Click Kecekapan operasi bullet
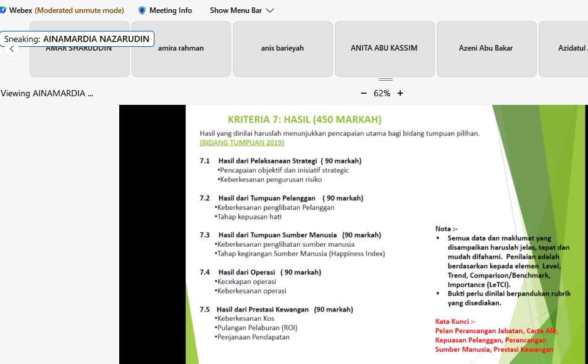The height and width of the screenshot is (364, 588). click(x=245, y=281)
